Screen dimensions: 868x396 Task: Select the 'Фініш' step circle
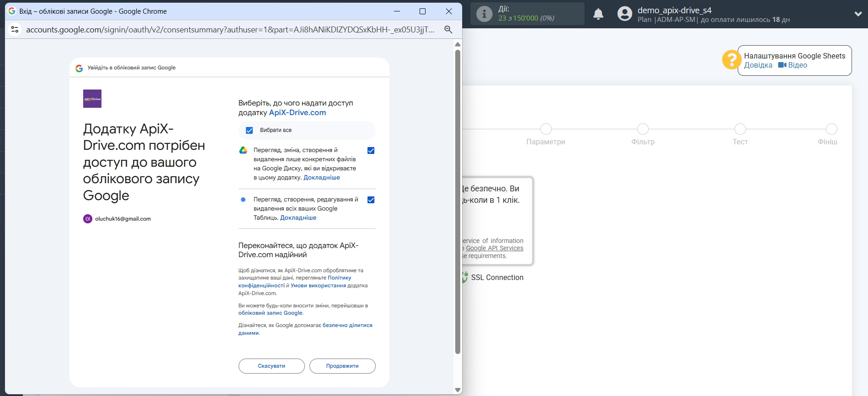click(x=831, y=129)
